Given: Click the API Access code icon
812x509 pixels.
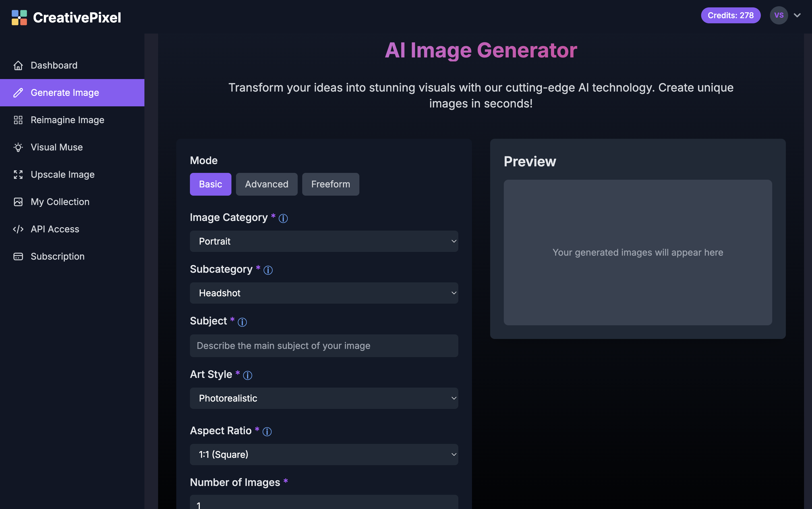Looking at the screenshot, I should coord(18,229).
